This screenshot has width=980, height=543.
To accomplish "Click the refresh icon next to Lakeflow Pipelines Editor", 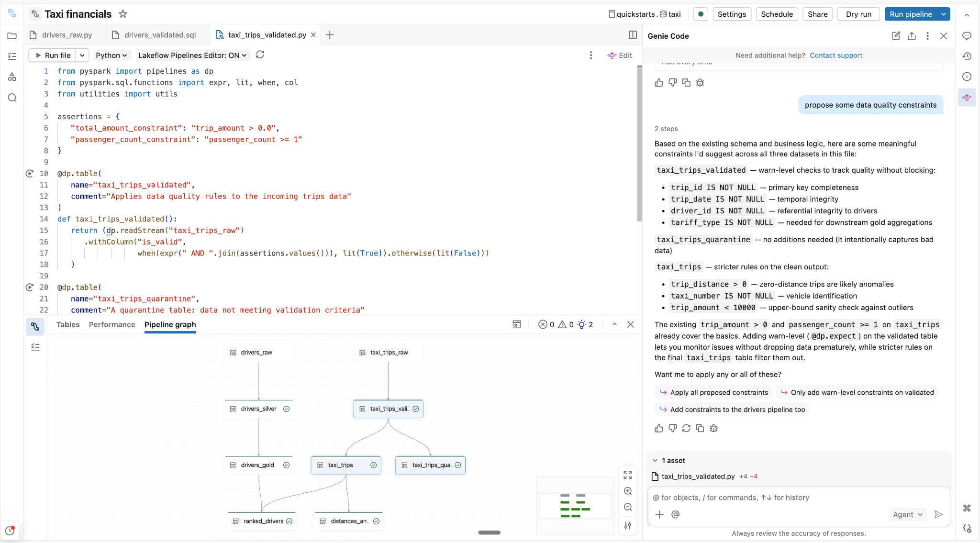I will [x=260, y=55].
